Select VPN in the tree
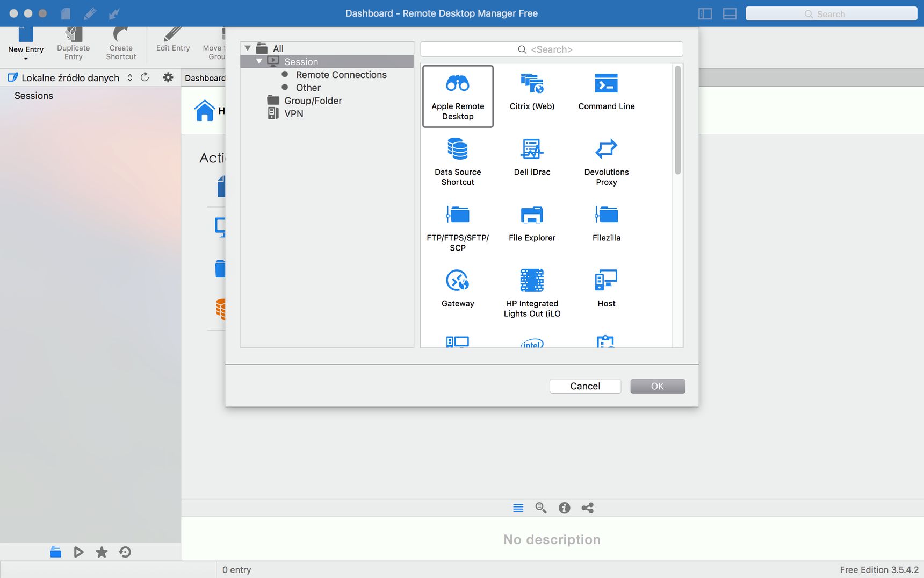 (x=293, y=113)
